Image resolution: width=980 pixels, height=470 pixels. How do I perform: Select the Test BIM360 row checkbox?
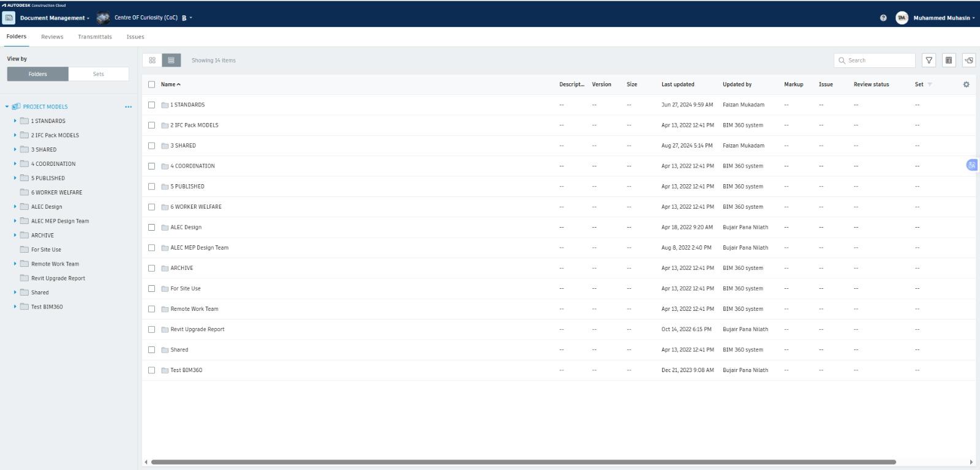pyautogui.click(x=151, y=370)
